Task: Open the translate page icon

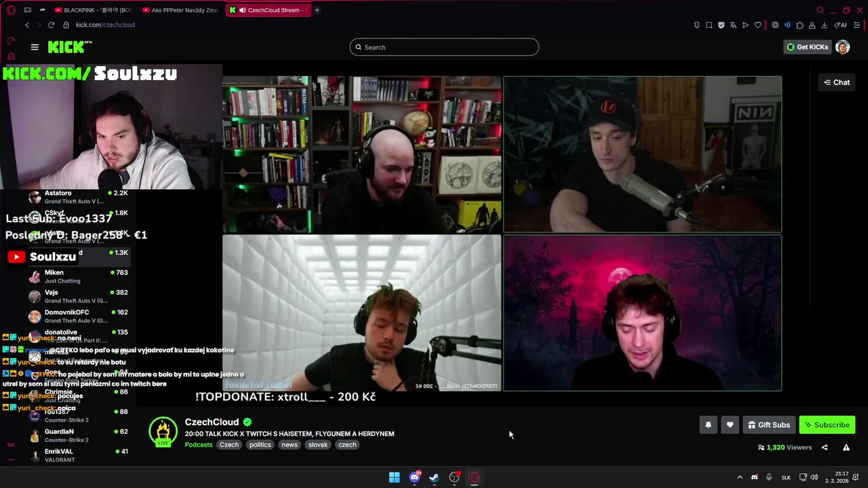Action: pos(733,25)
